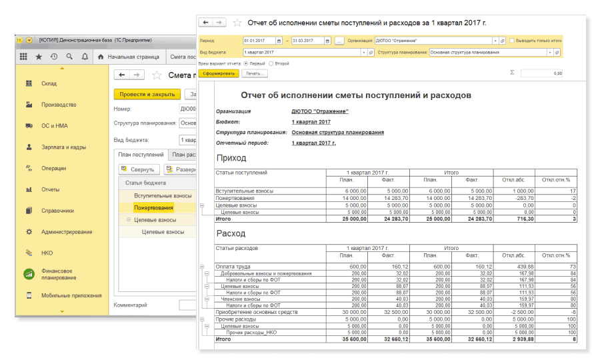Image resolution: width=600 pixels, height=364 pixels.
Task: Open Организация field's linked record icon
Action: click(x=503, y=41)
